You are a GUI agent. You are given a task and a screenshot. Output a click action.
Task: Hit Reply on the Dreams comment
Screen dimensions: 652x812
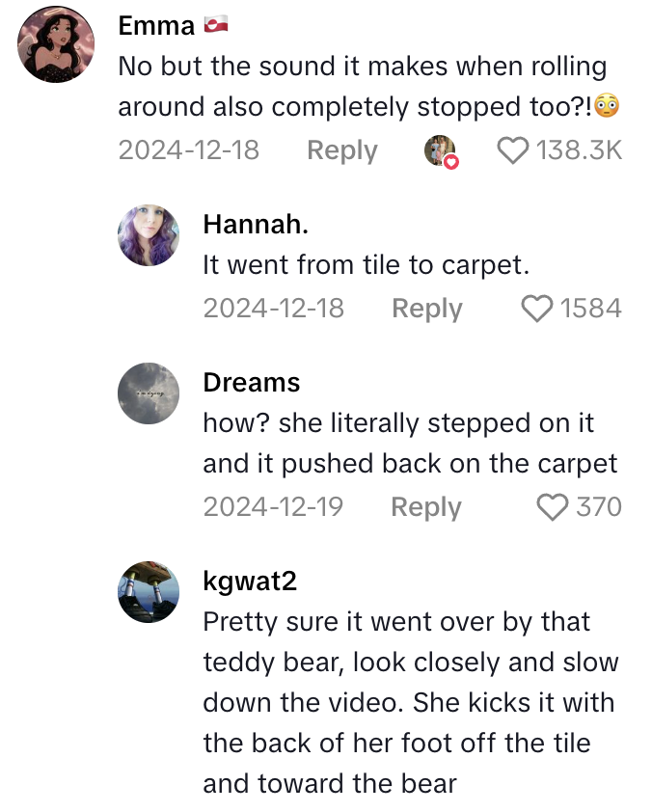(425, 507)
